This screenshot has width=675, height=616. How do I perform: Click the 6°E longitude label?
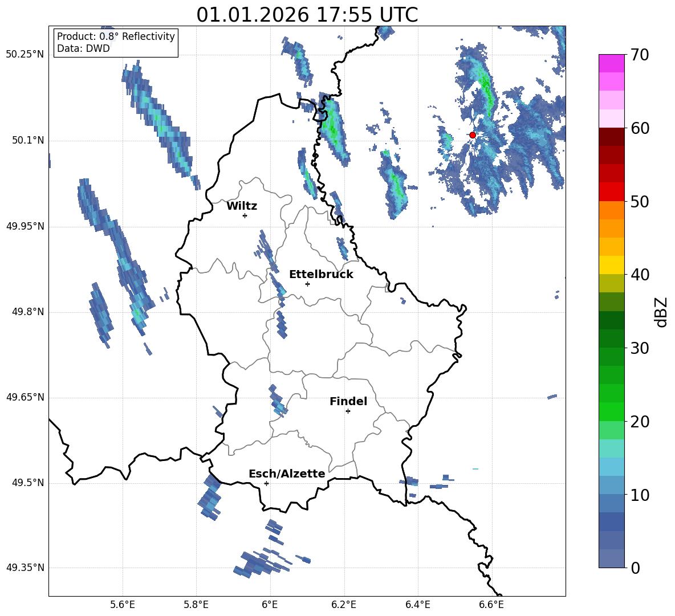[270, 605]
